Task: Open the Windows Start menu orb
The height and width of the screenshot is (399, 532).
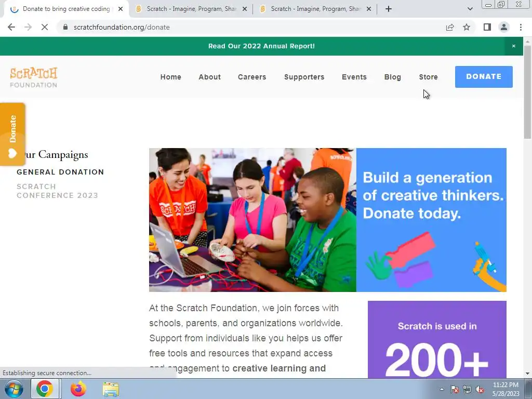Action: click(14, 389)
